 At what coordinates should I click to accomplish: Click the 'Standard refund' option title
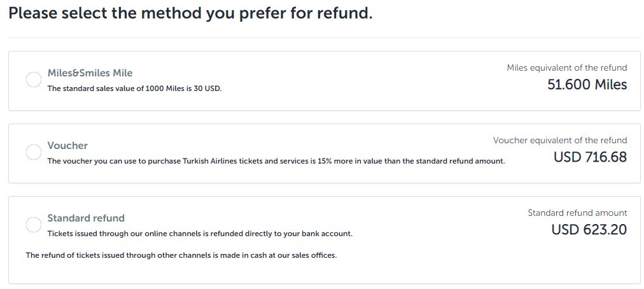coord(86,218)
